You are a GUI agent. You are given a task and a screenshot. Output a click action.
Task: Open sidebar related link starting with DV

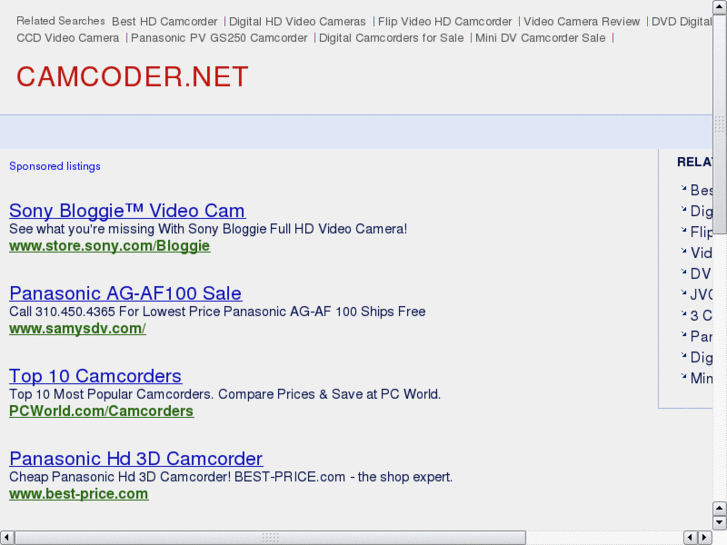pyautogui.click(x=701, y=273)
